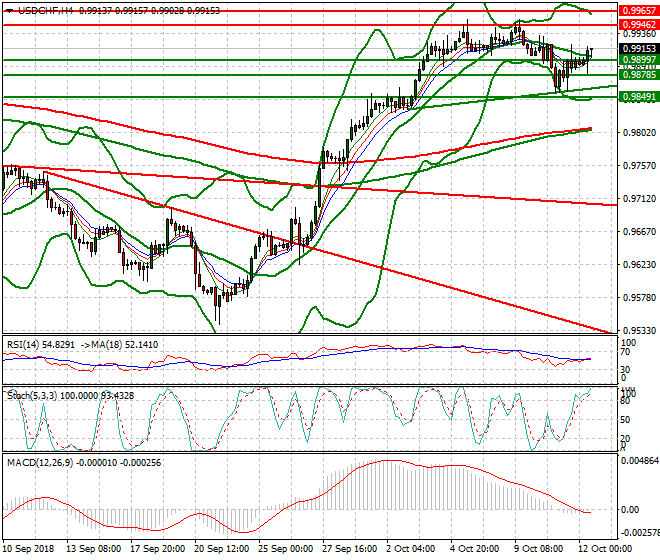This screenshot has height=560, width=660.
Task: Click the red 0.99462 price level label
Action: (x=639, y=25)
